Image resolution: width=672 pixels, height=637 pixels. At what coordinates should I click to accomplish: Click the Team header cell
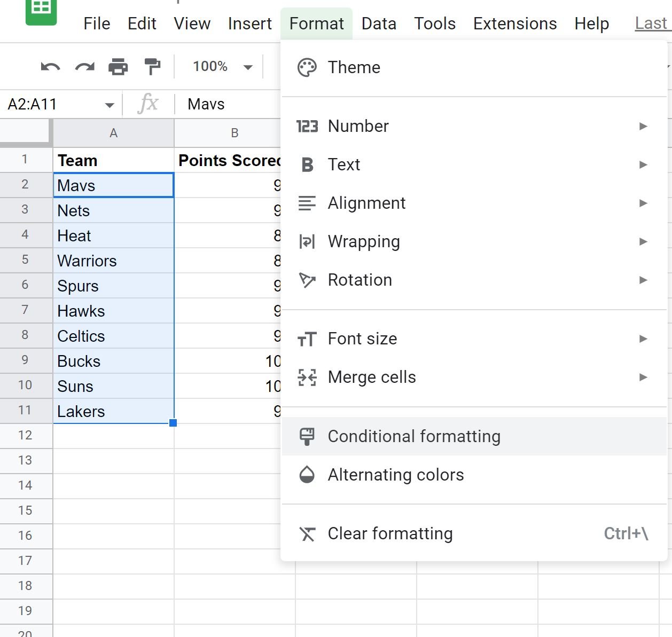pyautogui.click(x=113, y=160)
